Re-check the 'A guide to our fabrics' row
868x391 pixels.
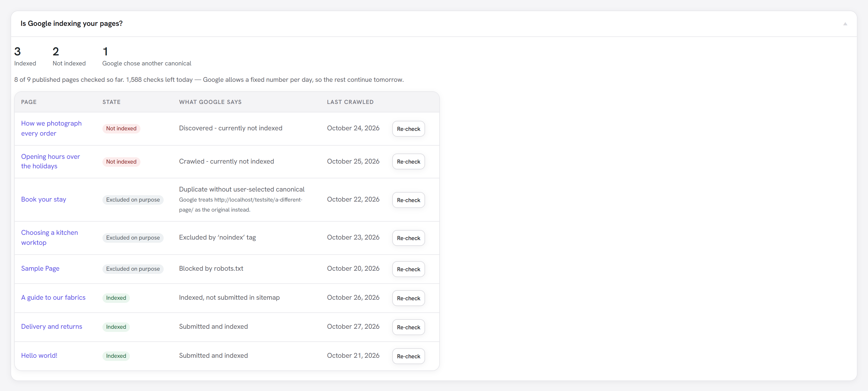pyautogui.click(x=408, y=298)
